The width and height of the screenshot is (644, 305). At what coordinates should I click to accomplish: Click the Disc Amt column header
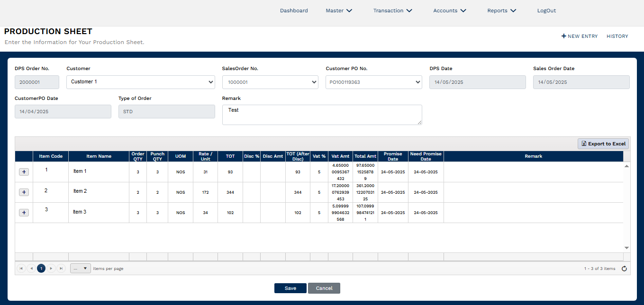click(272, 156)
